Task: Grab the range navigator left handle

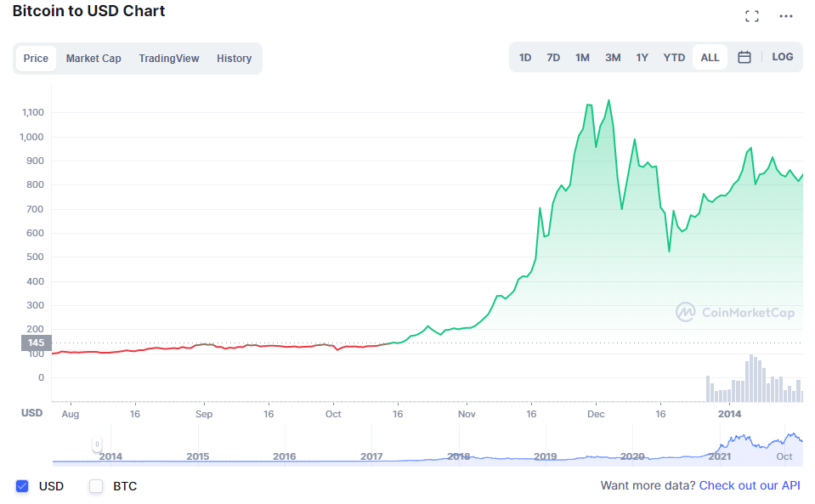Action: point(97,445)
